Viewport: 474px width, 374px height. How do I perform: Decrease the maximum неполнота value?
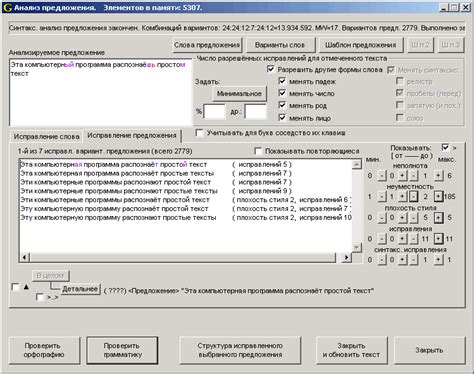point(413,176)
